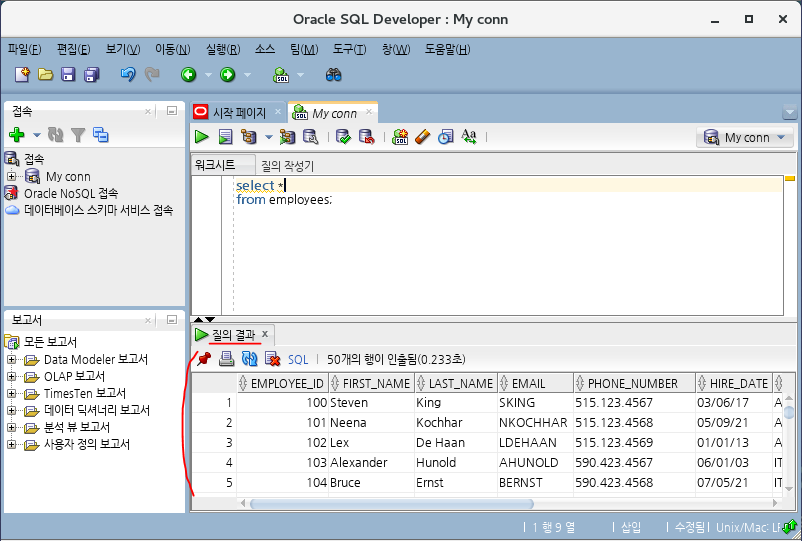Go forward with the green right arrow

pos(228,75)
